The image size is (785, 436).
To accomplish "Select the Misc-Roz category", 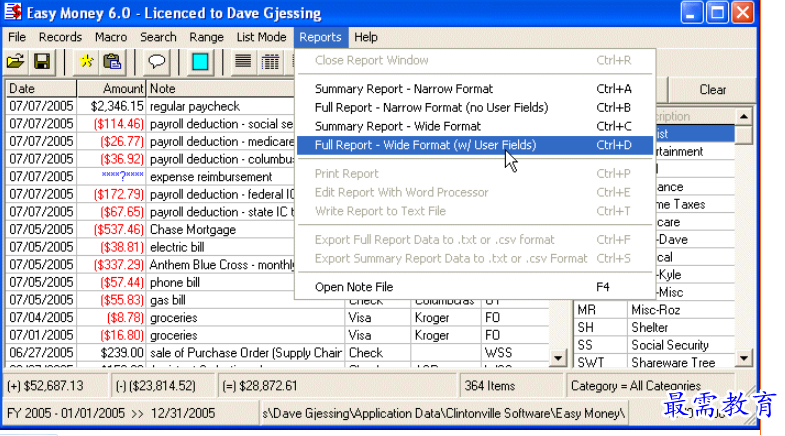I will [654, 310].
